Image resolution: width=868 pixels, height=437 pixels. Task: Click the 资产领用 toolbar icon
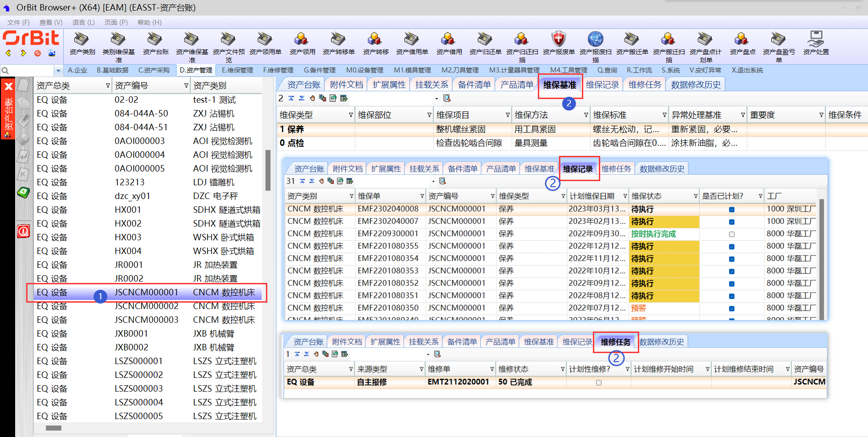302,40
